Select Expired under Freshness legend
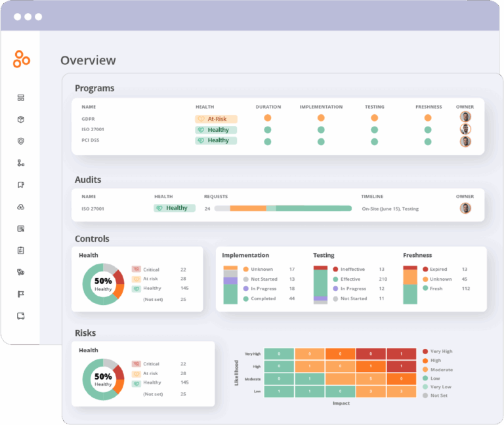Viewport: 504px width, 425px height. (434, 269)
